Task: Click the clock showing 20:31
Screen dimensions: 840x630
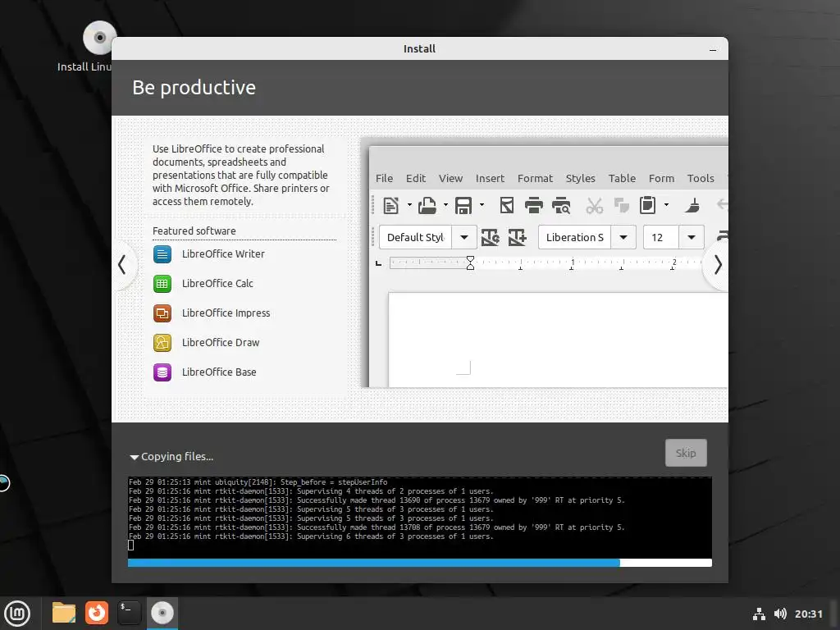Action: pos(808,614)
